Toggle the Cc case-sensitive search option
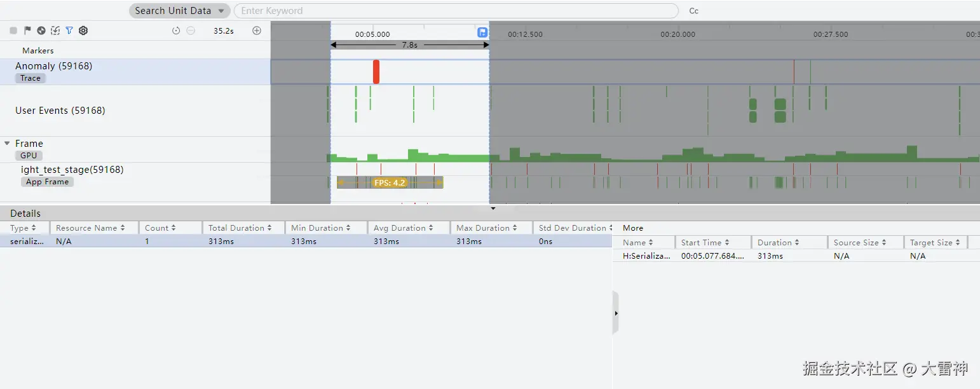Image resolution: width=980 pixels, height=389 pixels. (694, 11)
